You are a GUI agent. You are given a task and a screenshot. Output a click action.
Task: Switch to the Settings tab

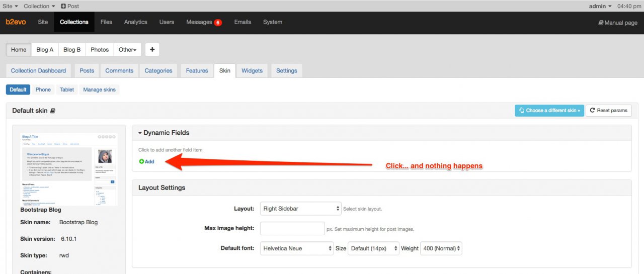(x=287, y=71)
